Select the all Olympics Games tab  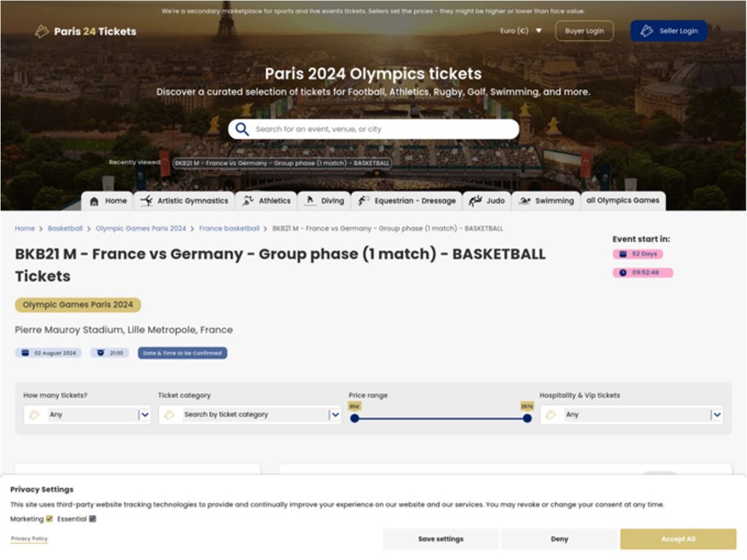[622, 201]
